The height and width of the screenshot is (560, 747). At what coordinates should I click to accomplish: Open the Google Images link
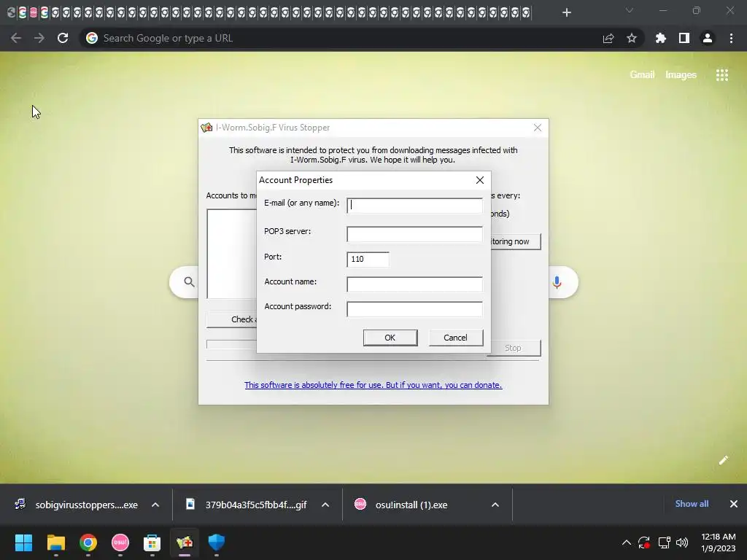click(681, 75)
